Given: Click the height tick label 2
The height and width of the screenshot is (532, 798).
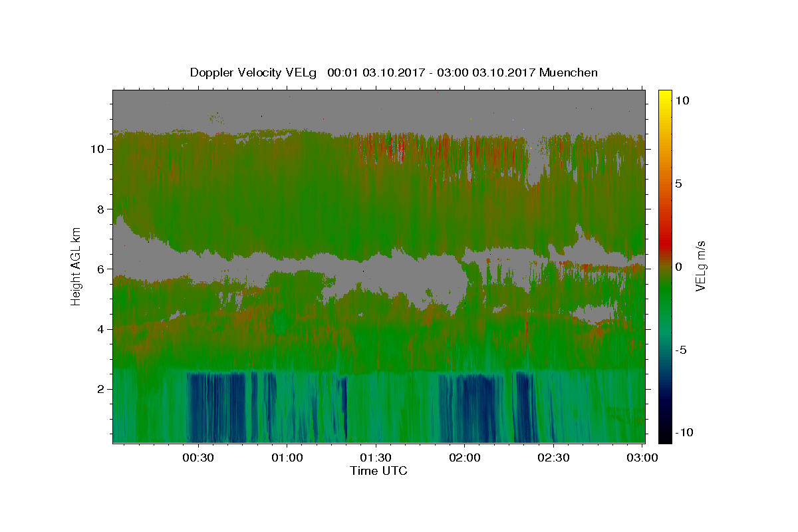Looking at the screenshot, I should pyautogui.click(x=99, y=389).
